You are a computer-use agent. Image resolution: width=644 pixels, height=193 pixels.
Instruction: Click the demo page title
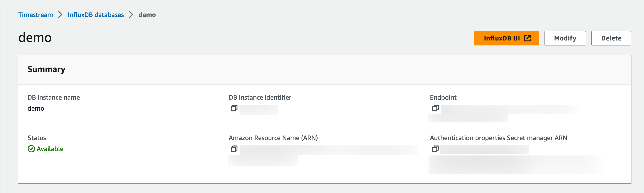click(x=35, y=38)
